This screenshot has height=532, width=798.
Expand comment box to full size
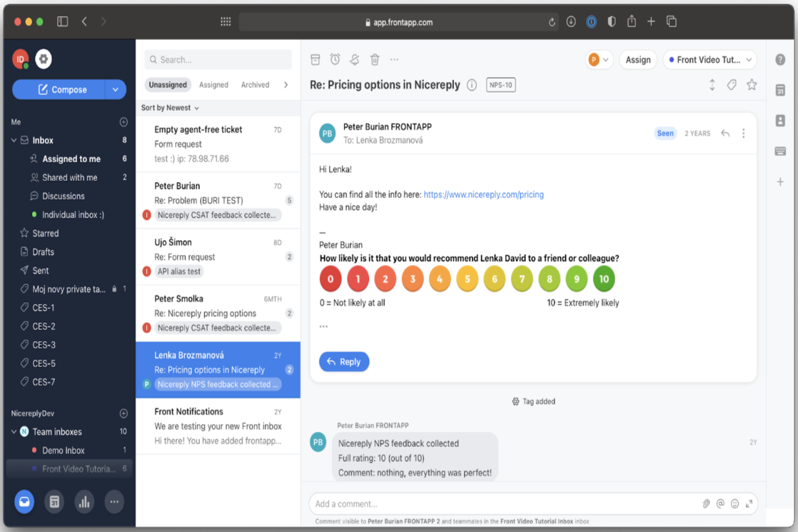[x=749, y=504]
